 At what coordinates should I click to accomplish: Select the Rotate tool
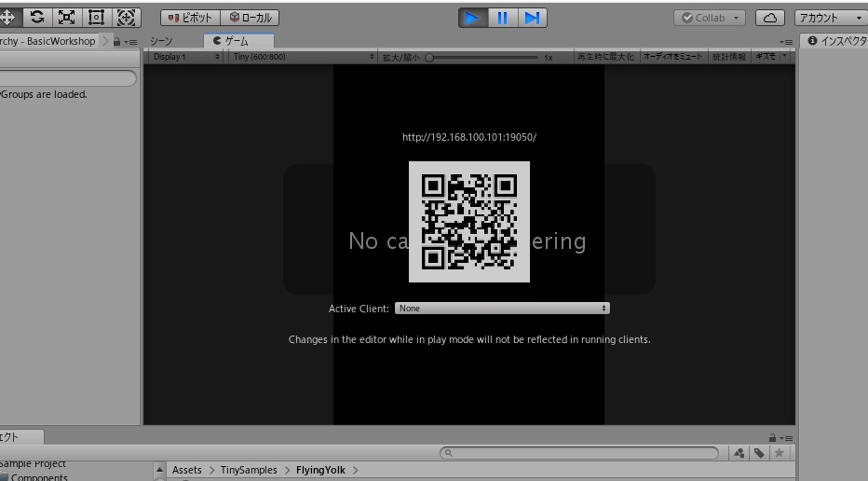pyautogui.click(x=37, y=18)
